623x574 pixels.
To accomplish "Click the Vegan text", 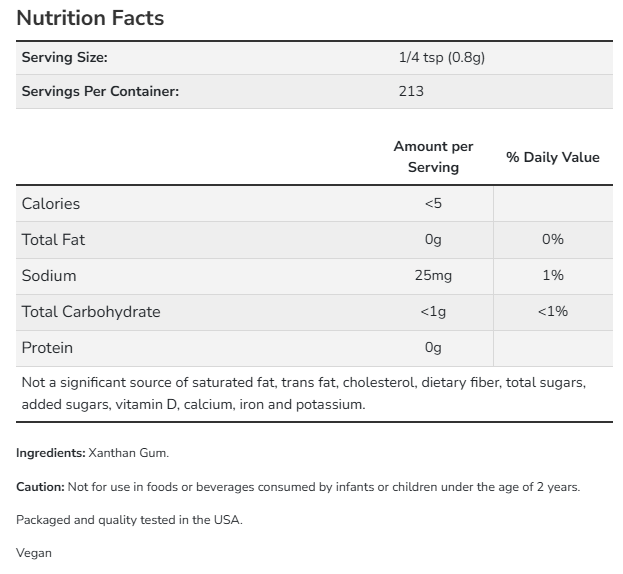I will coord(33,553).
